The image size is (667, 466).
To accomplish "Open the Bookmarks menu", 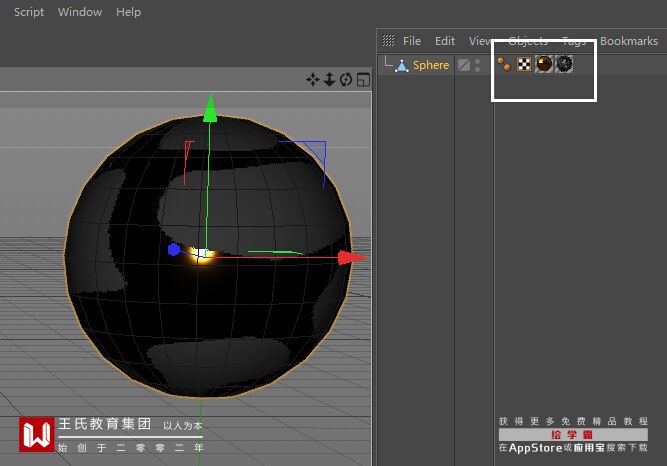I will (629, 41).
